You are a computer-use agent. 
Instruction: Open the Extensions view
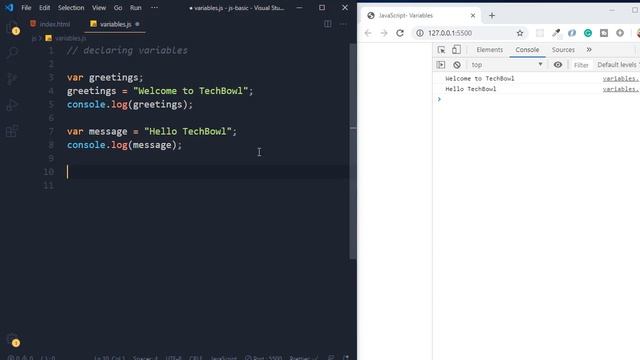pyautogui.click(x=13, y=131)
